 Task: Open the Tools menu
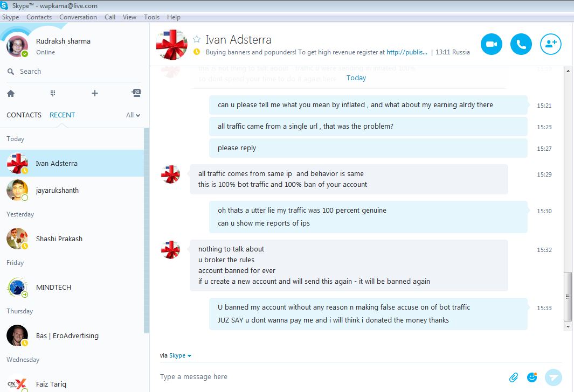(151, 17)
